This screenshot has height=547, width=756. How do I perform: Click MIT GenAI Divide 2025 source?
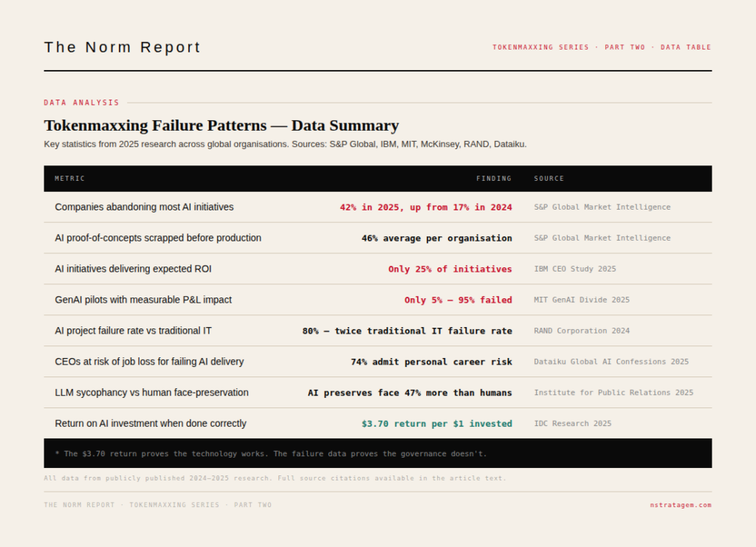coord(582,300)
